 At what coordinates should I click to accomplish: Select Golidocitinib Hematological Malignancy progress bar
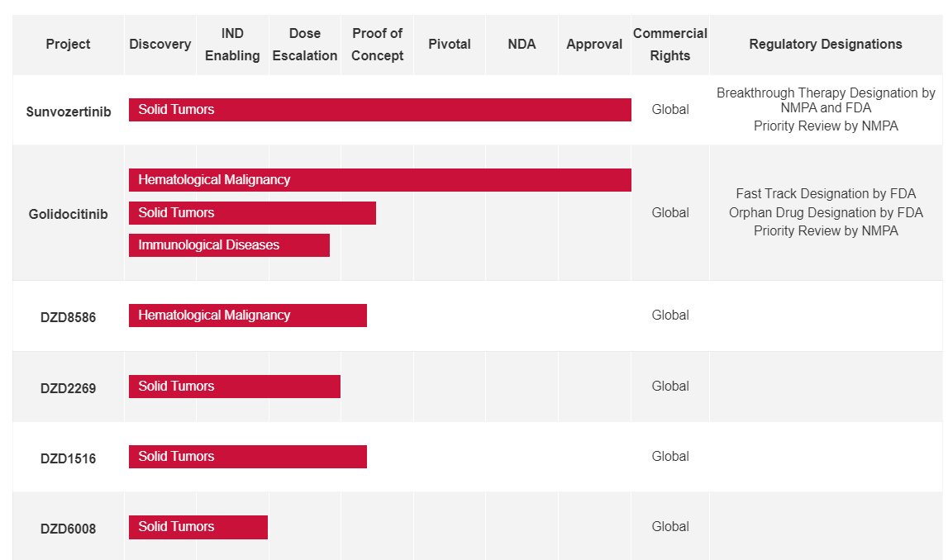[x=379, y=180]
